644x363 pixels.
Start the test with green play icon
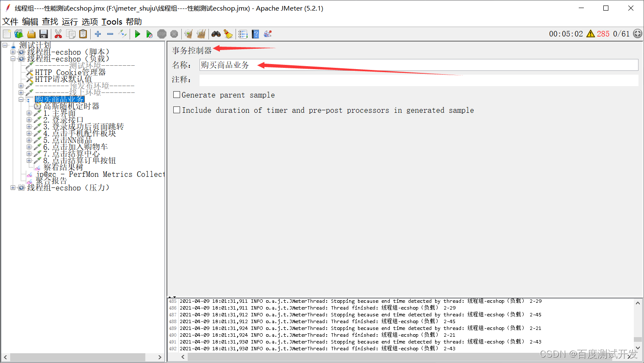click(137, 34)
